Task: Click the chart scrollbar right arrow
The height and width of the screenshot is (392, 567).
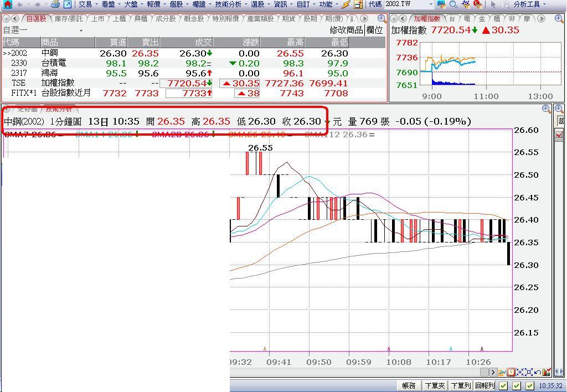Action: coord(493,372)
